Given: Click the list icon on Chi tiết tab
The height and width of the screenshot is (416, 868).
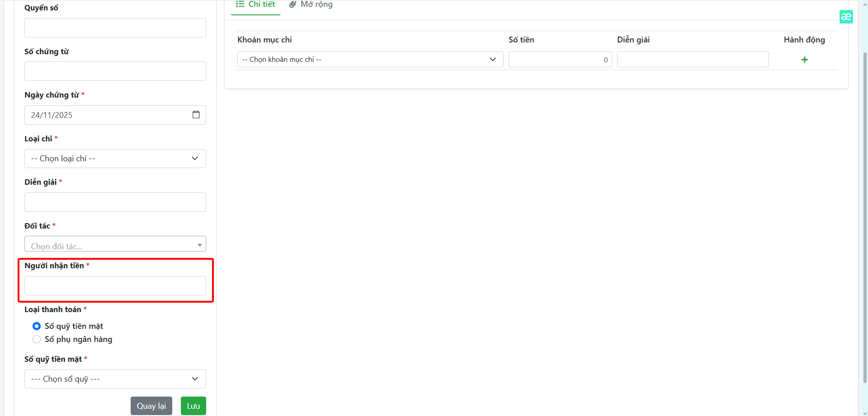Looking at the screenshot, I should tap(240, 4).
